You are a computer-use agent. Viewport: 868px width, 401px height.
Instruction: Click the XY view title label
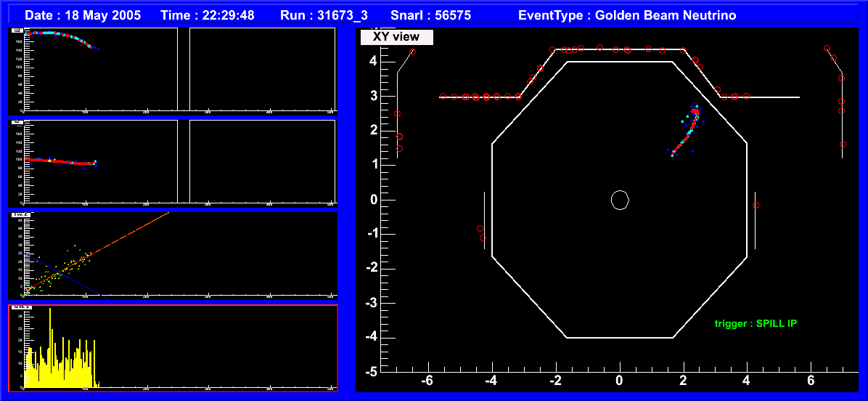tap(396, 37)
